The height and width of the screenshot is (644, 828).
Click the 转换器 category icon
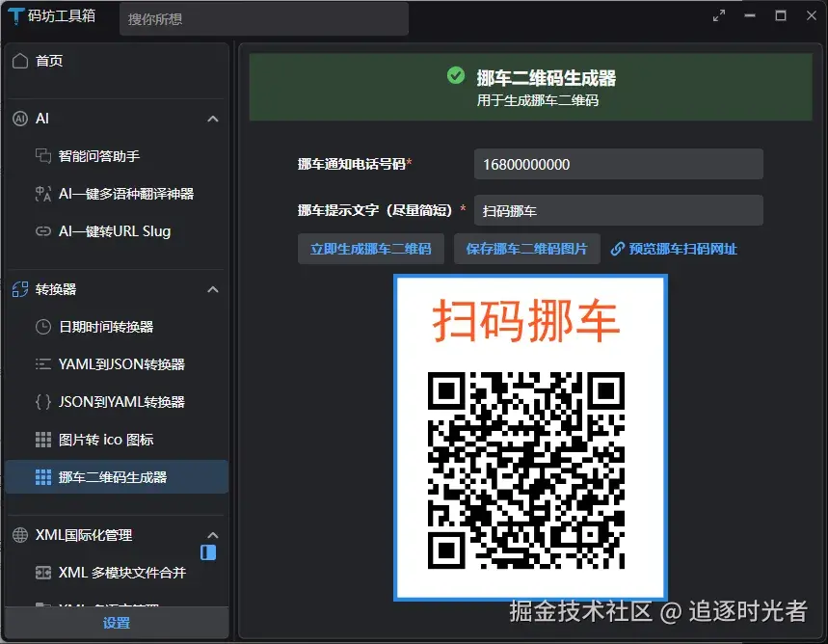coord(20,289)
